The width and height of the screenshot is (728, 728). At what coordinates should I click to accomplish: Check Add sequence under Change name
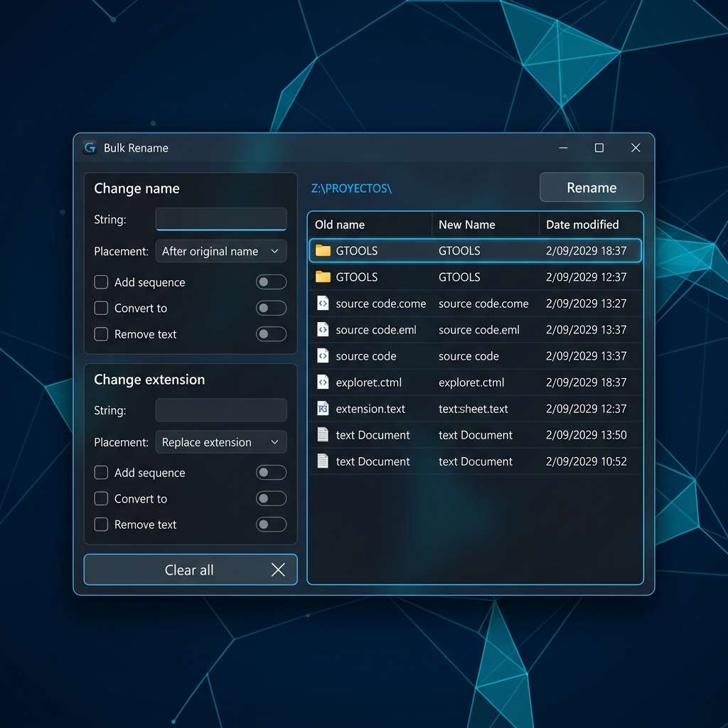click(x=101, y=282)
